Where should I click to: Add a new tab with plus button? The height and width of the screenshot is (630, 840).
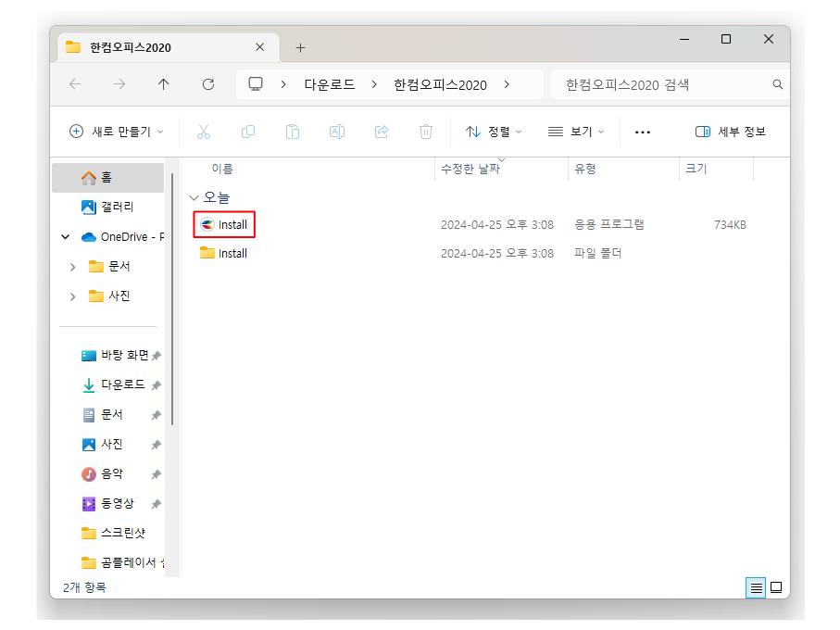click(x=301, y=47)
